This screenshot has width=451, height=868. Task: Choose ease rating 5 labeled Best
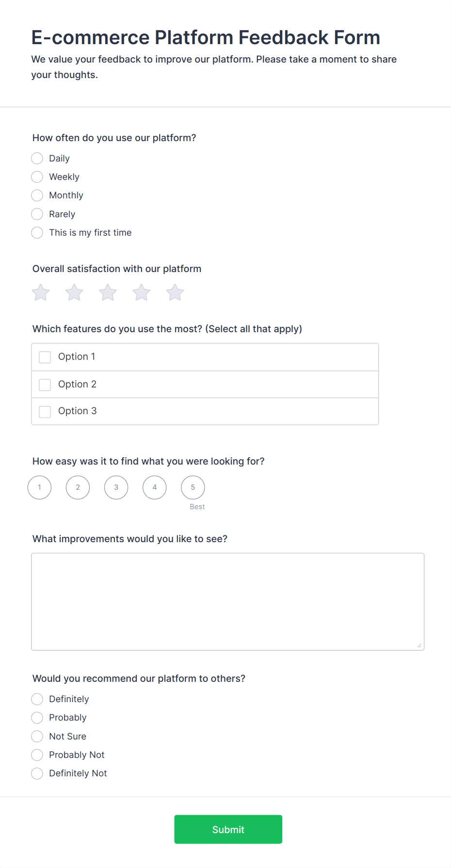[193, 487]
